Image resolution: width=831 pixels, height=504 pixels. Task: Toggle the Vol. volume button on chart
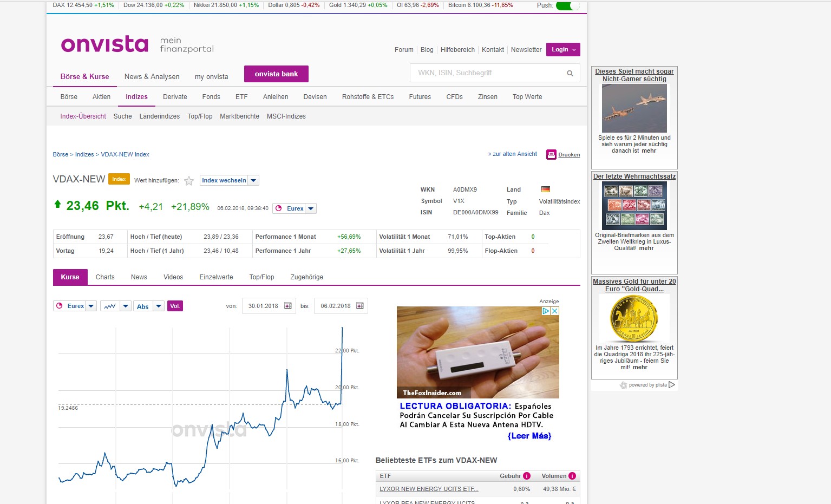tap(175, 306)
